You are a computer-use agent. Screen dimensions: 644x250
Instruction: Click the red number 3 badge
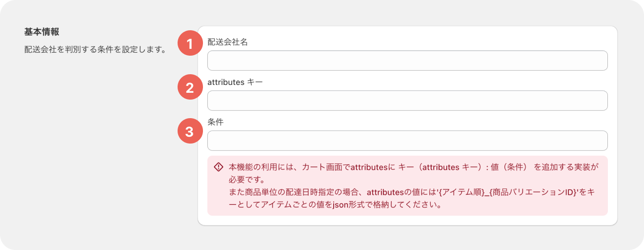(190, 131)
